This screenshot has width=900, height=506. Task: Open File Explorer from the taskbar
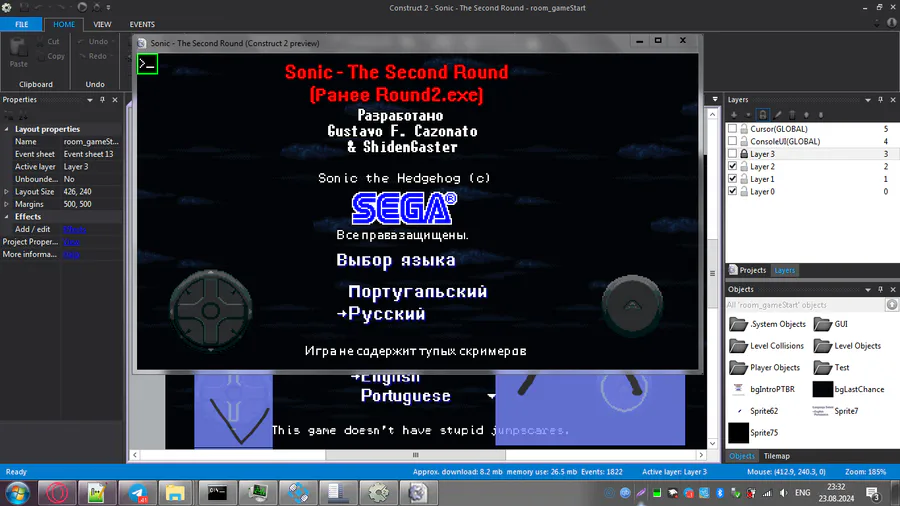(x=175, y=493)
